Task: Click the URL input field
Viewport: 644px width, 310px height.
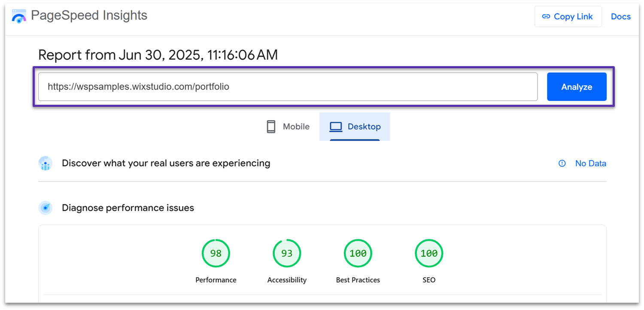Action: (x=288, y=87)
